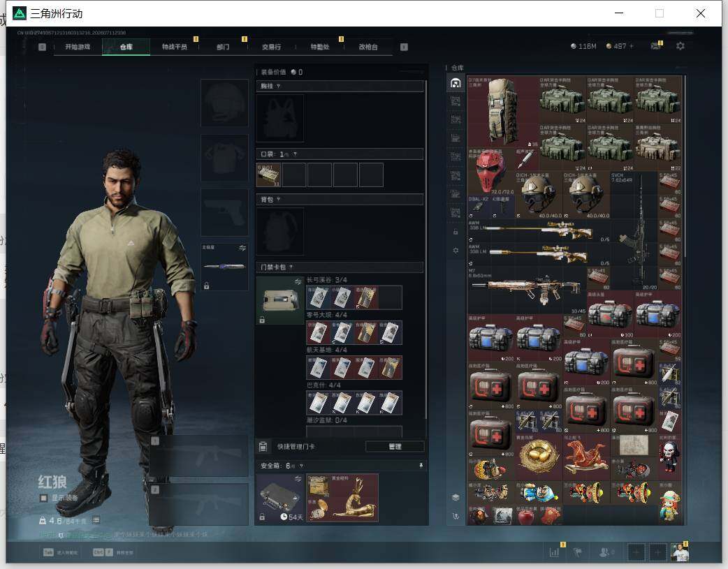Open the statistics chart icon in bottom bar
Image resolution: width=728 pixels, height=569 pixels.
[554, 552]
